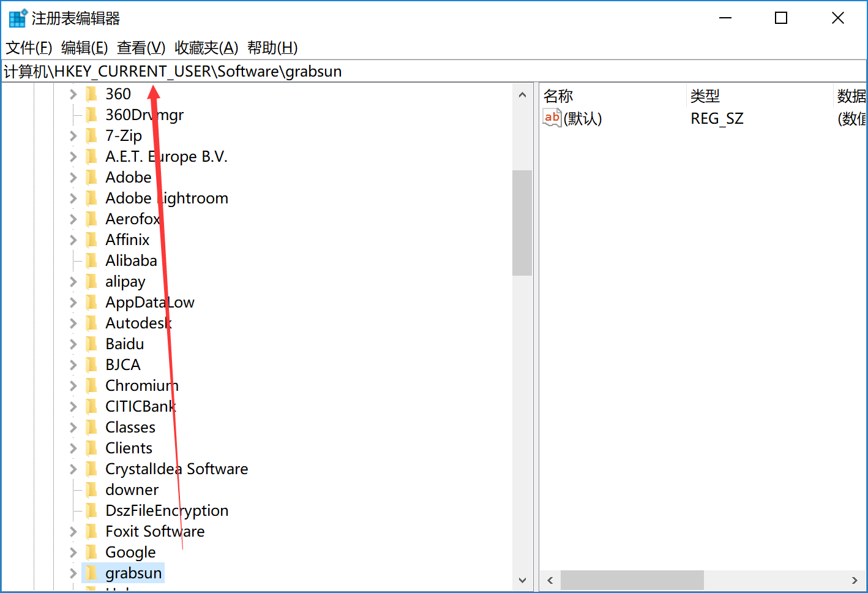Open the 文件(F) menu
This screenshot has width=868, height=593.
(29, 48)
